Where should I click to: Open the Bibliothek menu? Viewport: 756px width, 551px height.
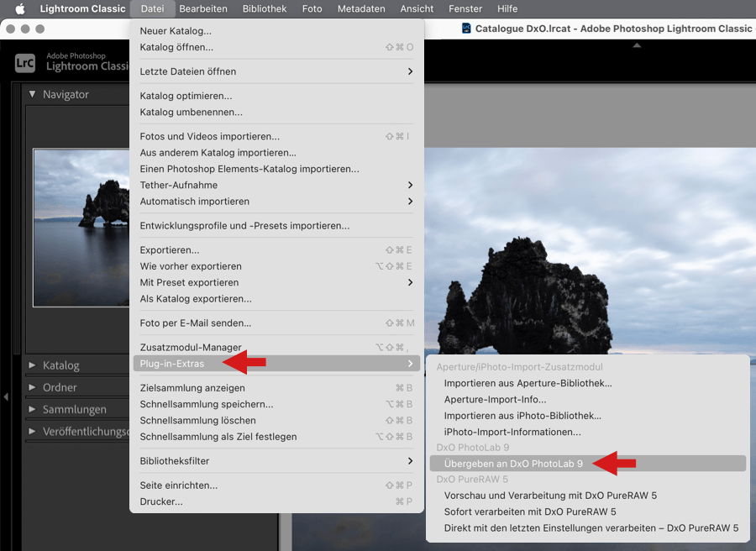[265, 8]
